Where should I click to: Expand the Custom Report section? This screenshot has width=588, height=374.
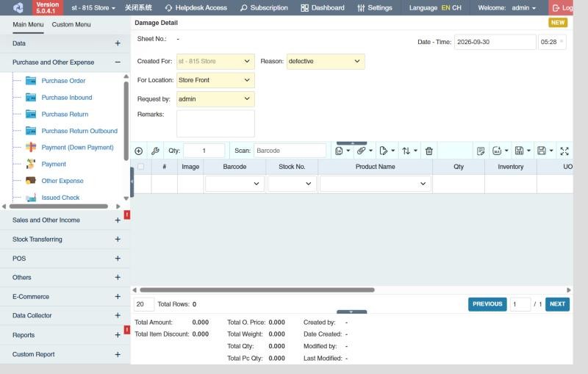[118, 354]
